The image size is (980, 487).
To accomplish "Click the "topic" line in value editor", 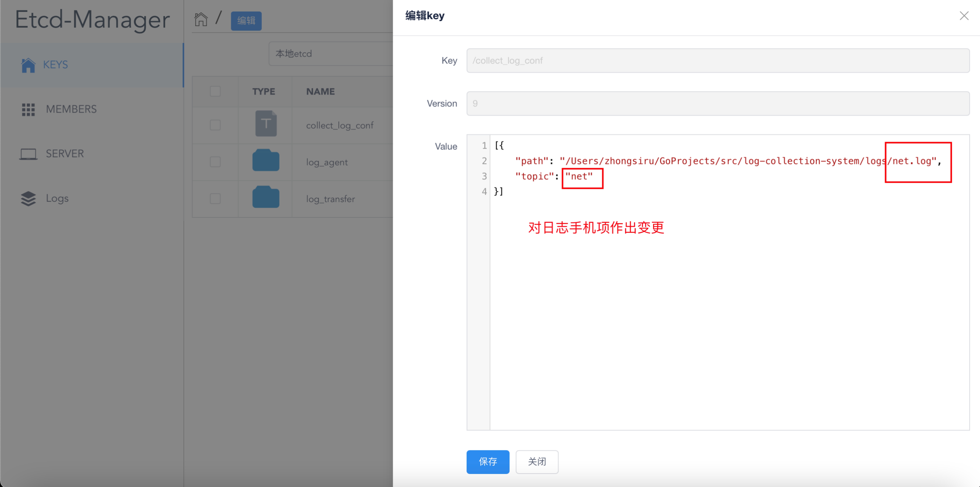I will coord(554,176).
